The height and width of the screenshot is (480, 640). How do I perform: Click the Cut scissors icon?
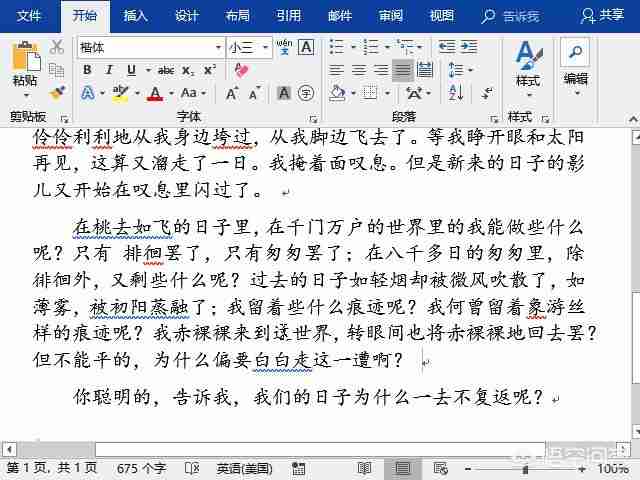click(57, 48)
